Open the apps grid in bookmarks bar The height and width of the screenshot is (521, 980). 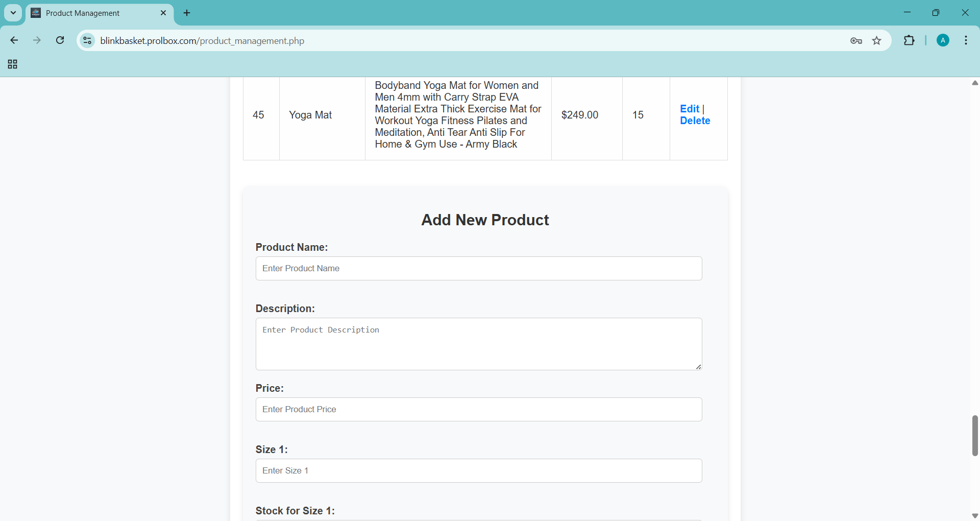tap(13, 64)
